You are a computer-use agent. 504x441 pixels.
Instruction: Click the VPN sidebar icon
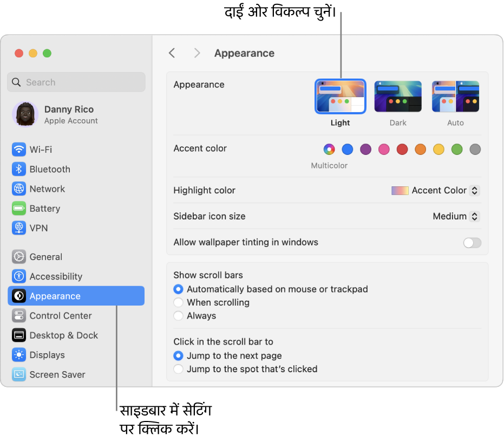[x=19, y=228]
